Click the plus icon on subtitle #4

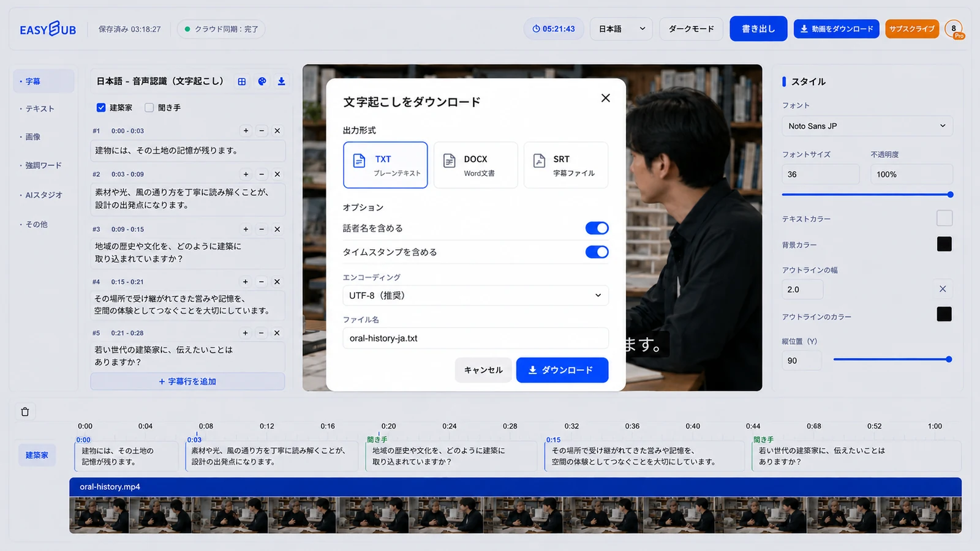246,282
